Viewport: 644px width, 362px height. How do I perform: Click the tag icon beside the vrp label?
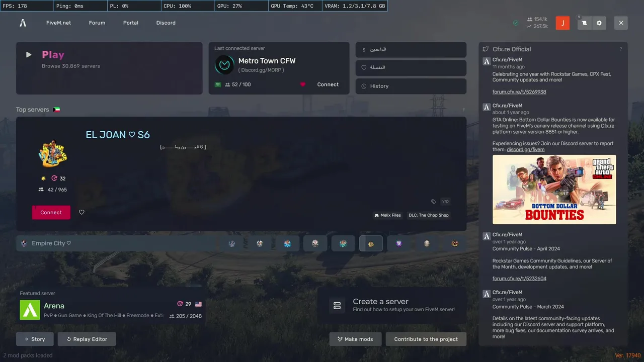(x=434, y=202)
